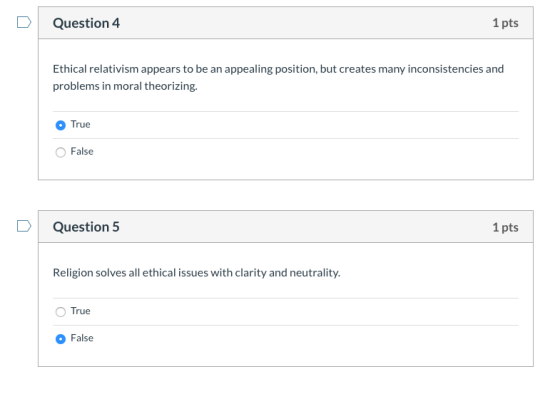Click the word "neutrality" in Question 5
The width and height of the screenshot is (560, 394).
(x=315, y=273)
